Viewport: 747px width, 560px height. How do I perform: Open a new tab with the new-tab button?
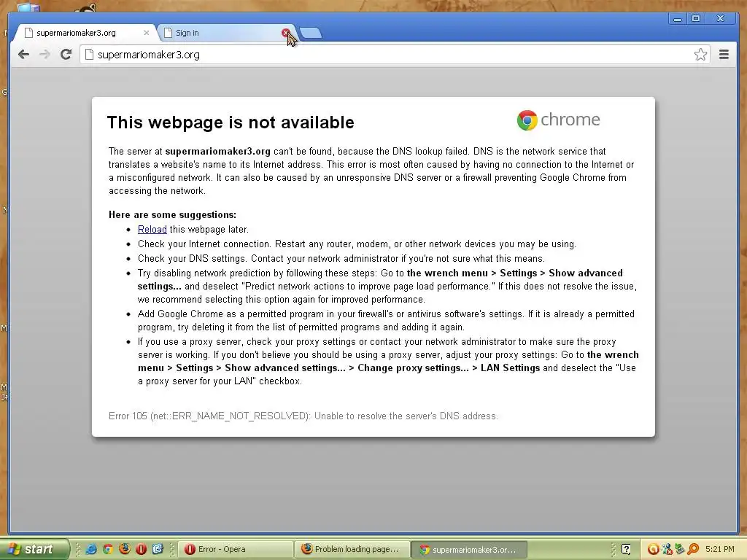(311, 33)
